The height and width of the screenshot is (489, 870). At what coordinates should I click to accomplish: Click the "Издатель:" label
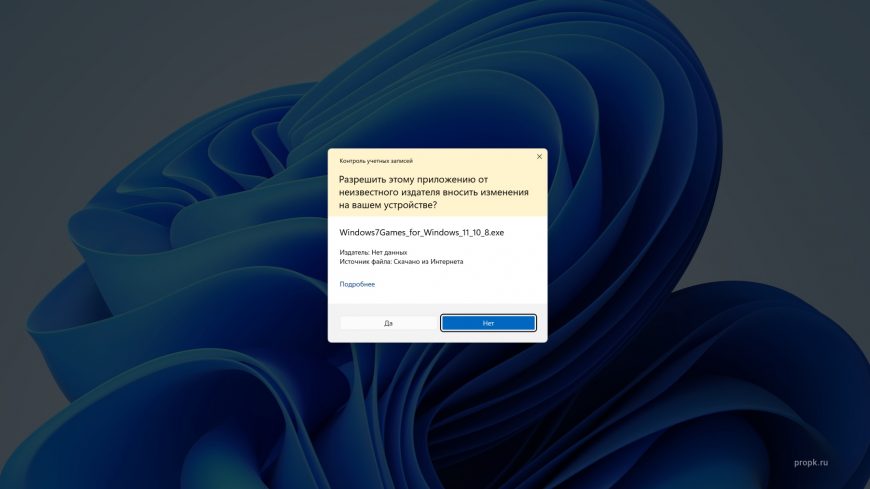355,253
